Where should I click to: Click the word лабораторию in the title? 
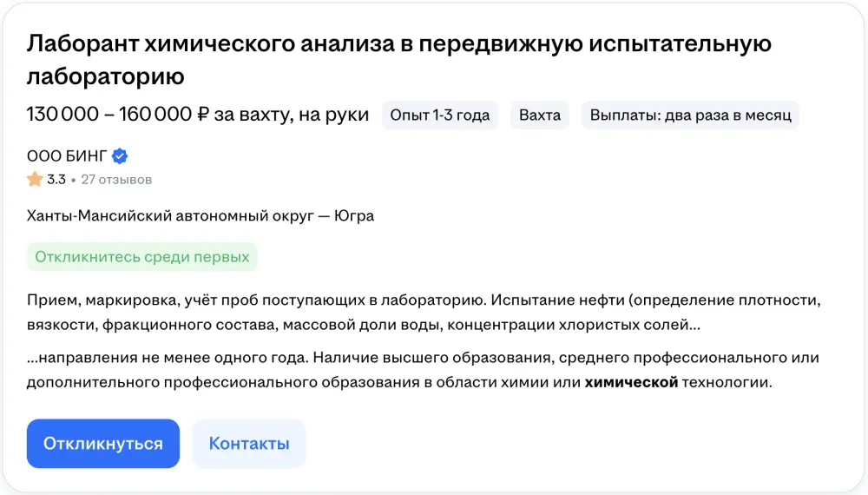click(x=105, y=76)
